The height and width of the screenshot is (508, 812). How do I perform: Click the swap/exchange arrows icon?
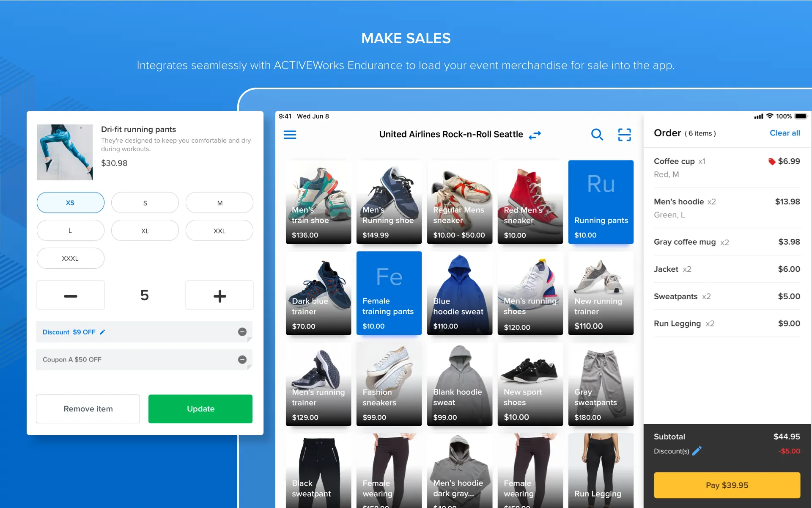[534, 135]
